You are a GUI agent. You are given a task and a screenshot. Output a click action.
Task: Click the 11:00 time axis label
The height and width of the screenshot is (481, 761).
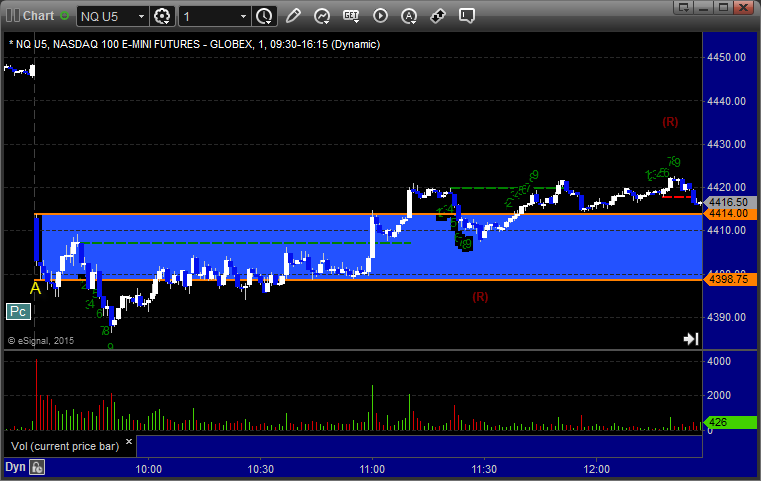pyautogui.click(x=372, y=469)
